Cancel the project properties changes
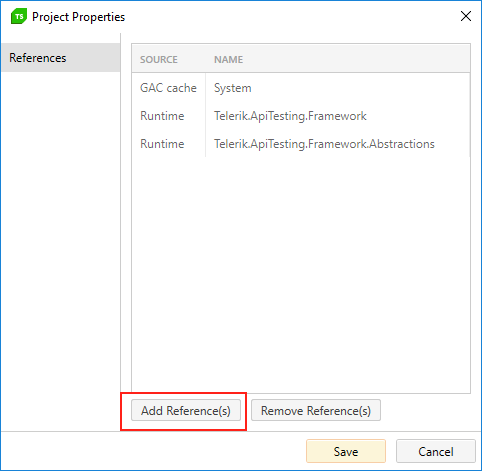 click(x=436, y=451)
